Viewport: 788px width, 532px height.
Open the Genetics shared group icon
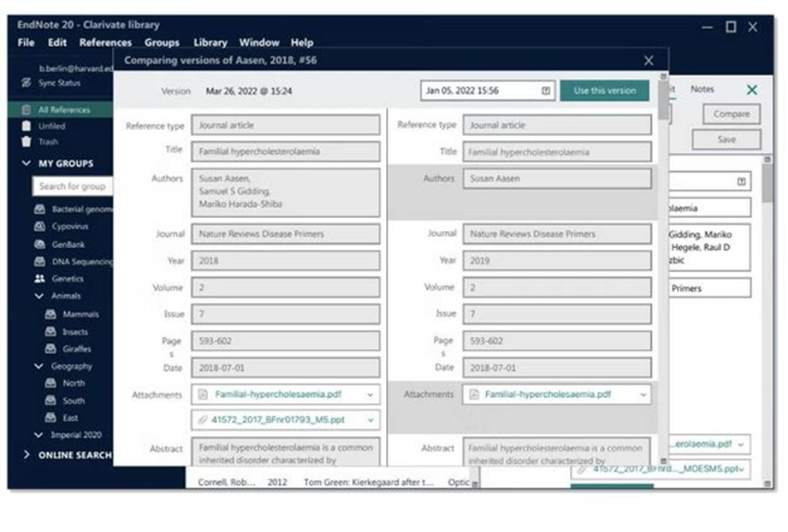[x=39, y=279]
